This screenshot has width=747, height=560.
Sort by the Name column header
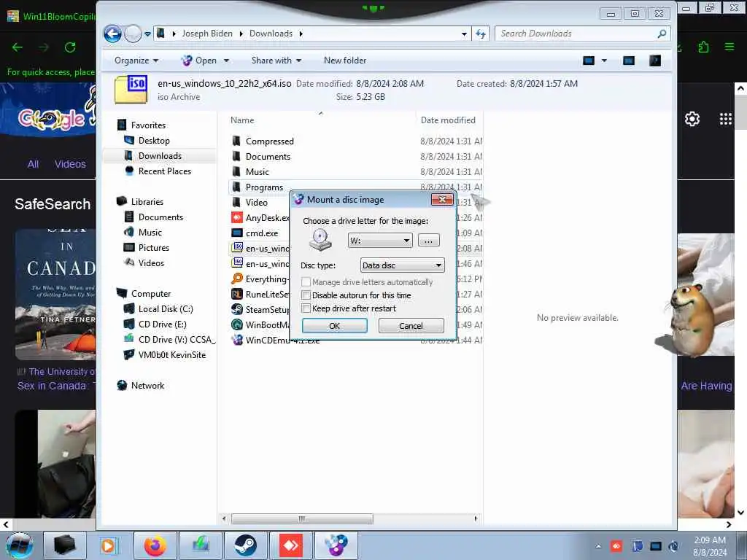pyautogui.click(x=242, y=120)
